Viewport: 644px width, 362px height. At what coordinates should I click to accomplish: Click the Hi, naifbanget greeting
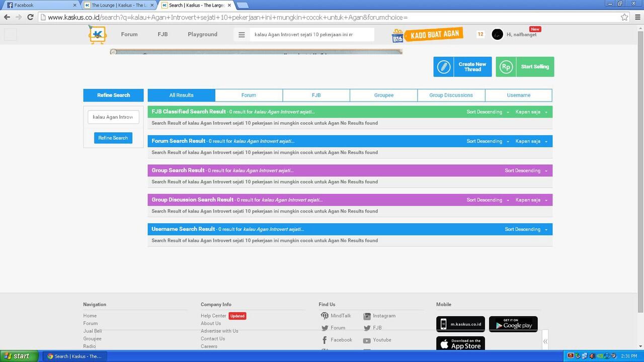(x=521, y=35)
